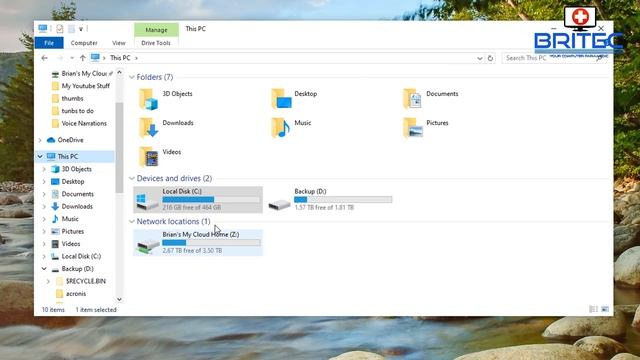
Task: Open the Videos folder icon in Folders
Action: (148, 157)
